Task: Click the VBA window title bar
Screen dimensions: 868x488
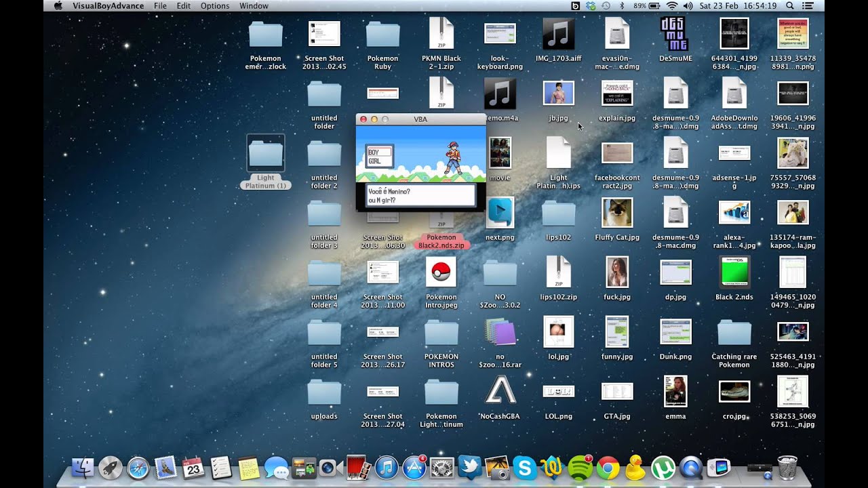Action: click(420, 119)
